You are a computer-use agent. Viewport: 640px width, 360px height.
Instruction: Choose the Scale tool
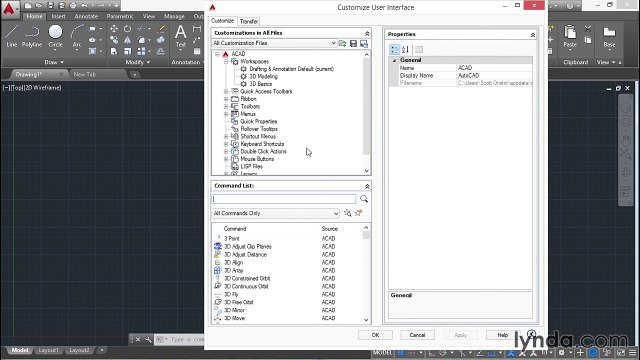tap(127, 51)
